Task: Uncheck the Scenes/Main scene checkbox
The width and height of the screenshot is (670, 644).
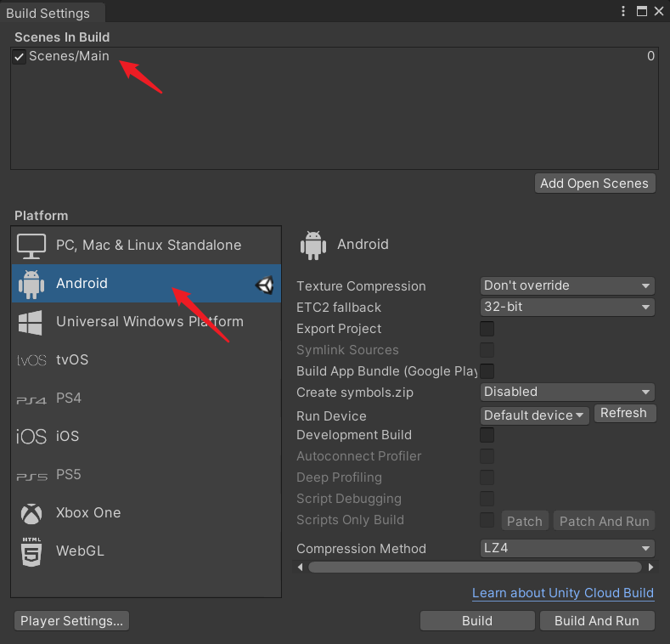Action: (x=19, y=56)
